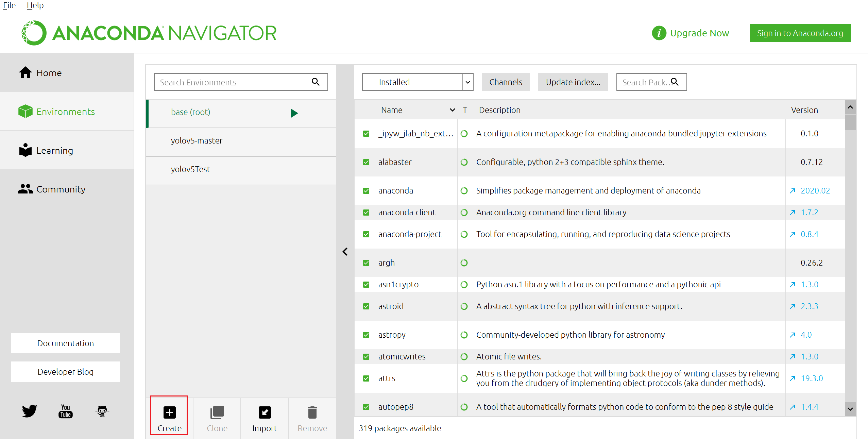Go to the Home tab
The height and width of the screenshot is (439, 868).
tap(67, 72)
